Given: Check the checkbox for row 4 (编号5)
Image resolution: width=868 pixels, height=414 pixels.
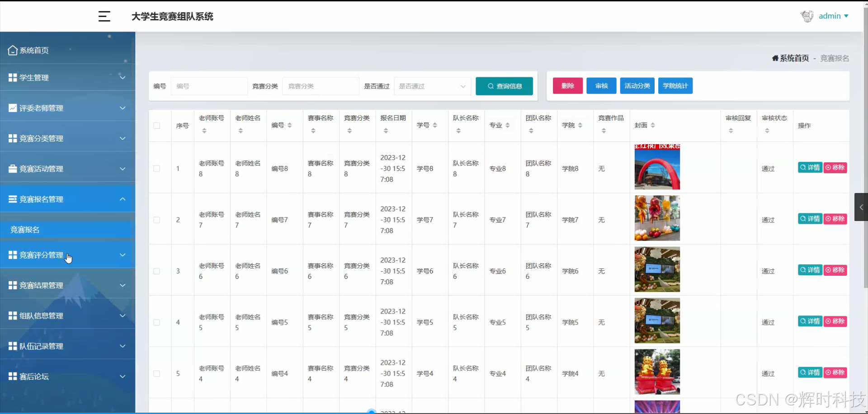Looking at the screenshot, I should [x=156, y=322].
